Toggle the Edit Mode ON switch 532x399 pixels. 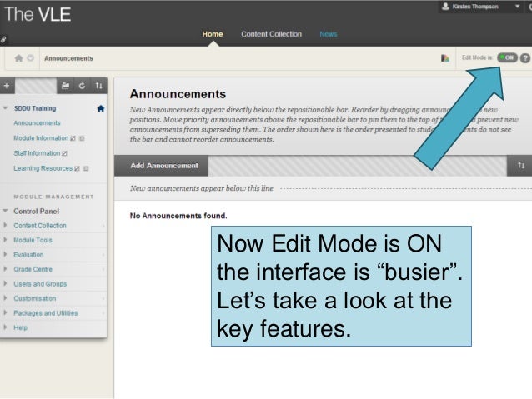pyautogui.click(x=507, y=58)
